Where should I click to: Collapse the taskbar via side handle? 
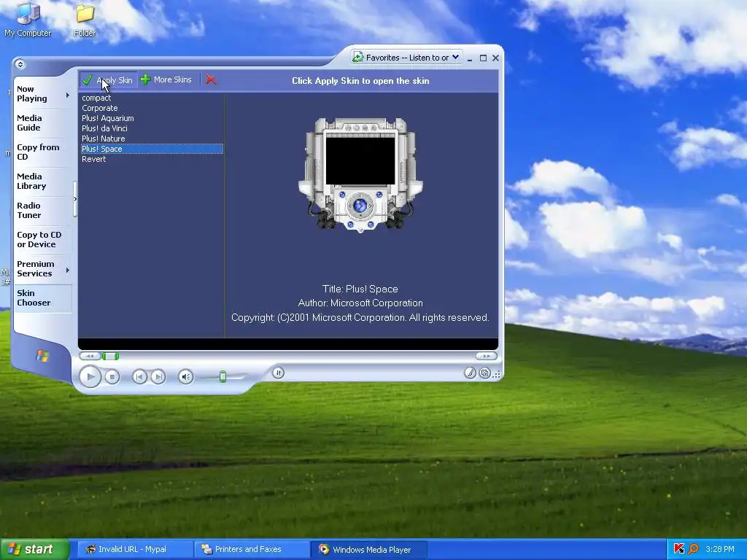[75, 199]
